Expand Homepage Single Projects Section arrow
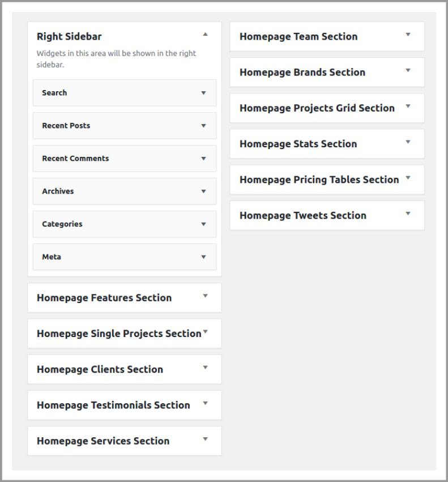448x482 pixels. click(x=206, y=332)
